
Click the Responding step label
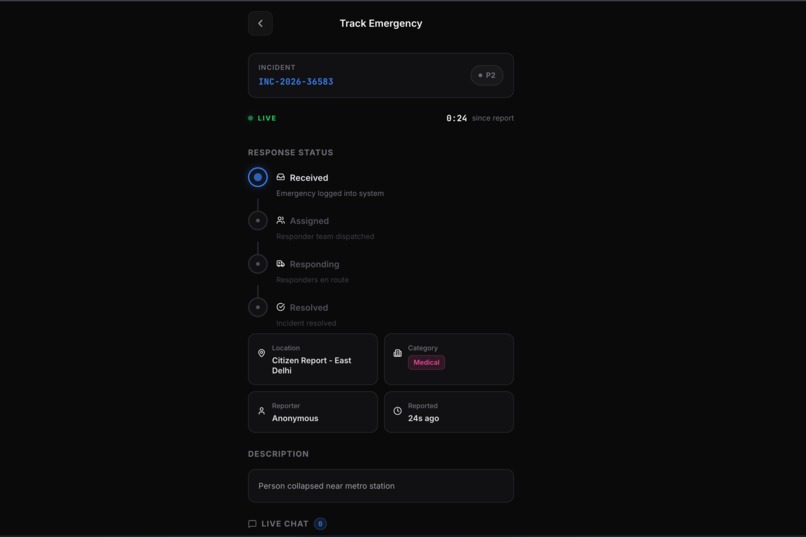pos(315,264)
